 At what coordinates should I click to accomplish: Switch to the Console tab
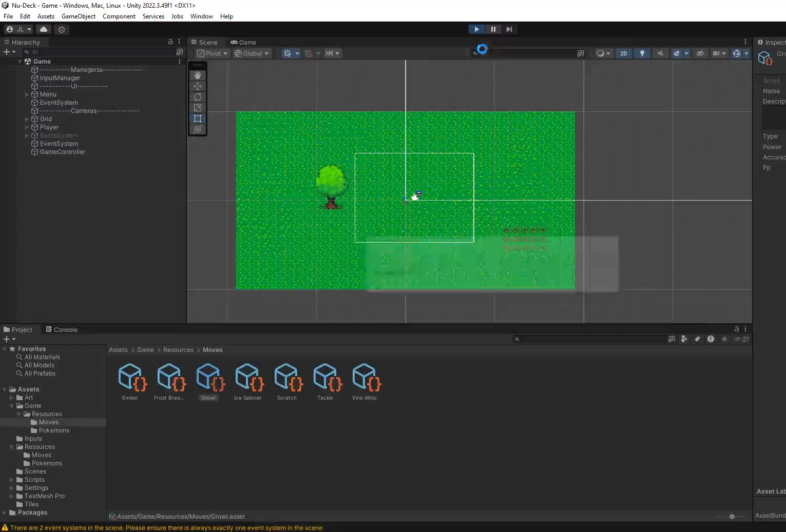62,330
